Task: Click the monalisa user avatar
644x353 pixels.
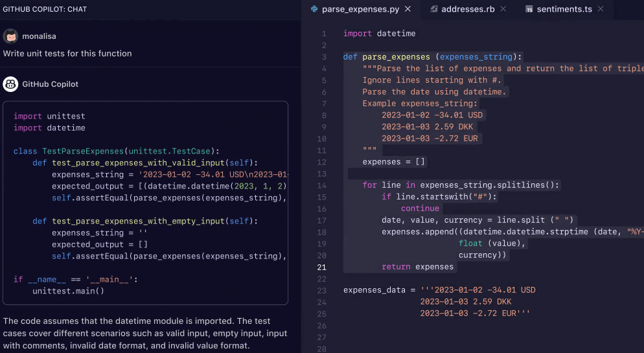Action: 10,36
